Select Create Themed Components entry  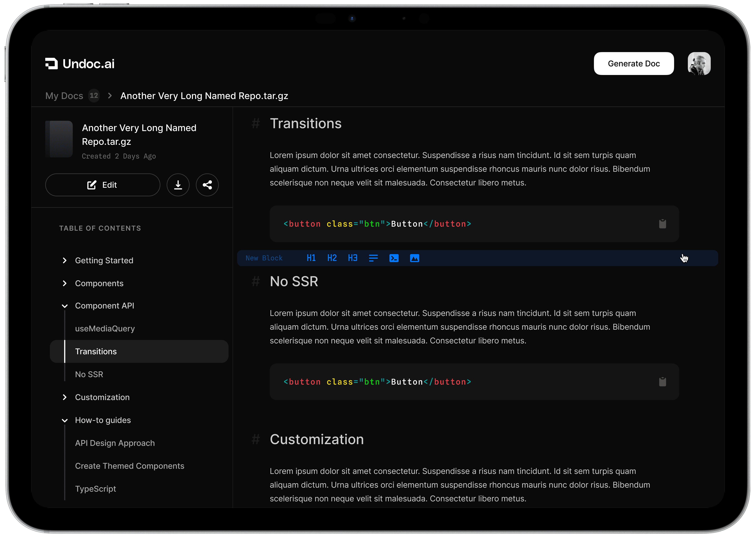click(x=130, y=466)
